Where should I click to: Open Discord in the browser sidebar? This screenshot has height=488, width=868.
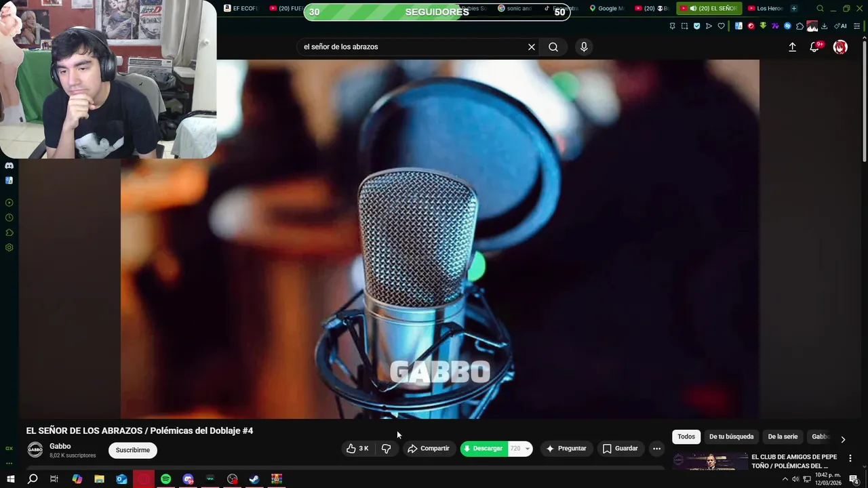(9, 165)
